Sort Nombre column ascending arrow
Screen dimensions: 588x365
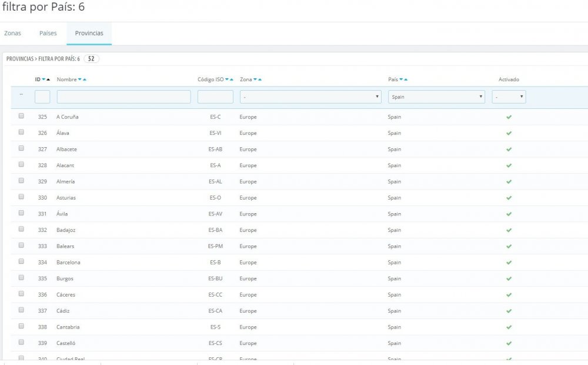coord(84,79)
